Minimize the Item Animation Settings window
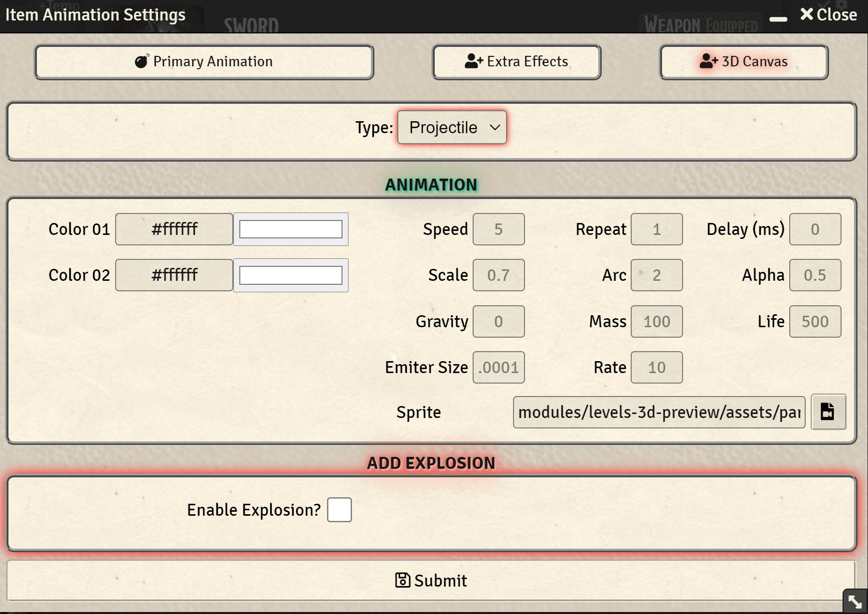The height and width of the screenshot is (614, 868). 778,19
